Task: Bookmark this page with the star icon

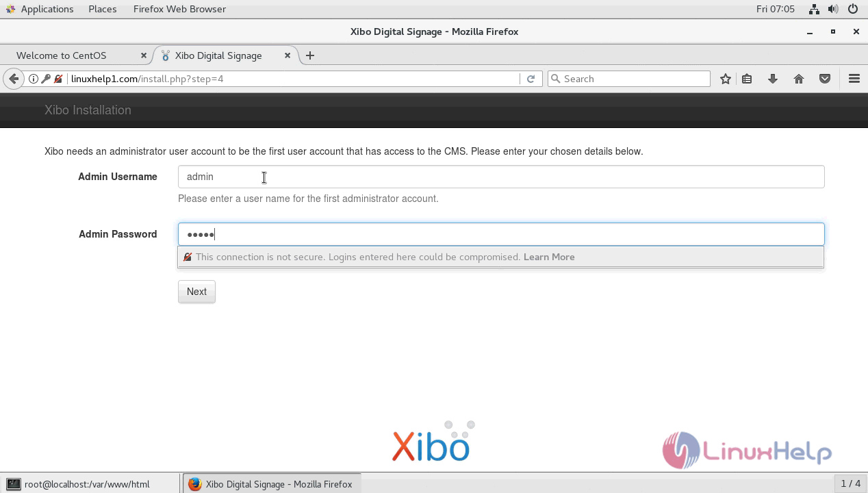Action: pos(726,79)
